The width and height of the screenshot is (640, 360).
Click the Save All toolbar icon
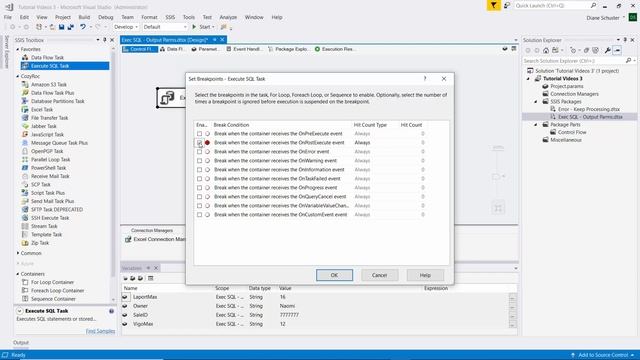pos(70,27)
